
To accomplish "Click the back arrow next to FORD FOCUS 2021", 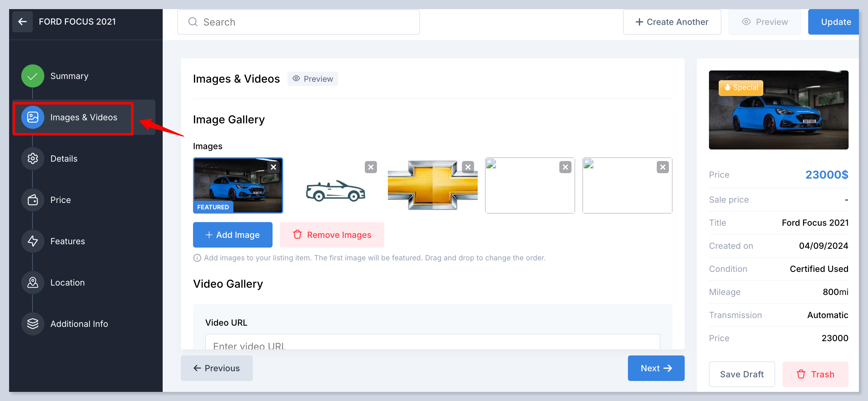I will pos(22,22).
